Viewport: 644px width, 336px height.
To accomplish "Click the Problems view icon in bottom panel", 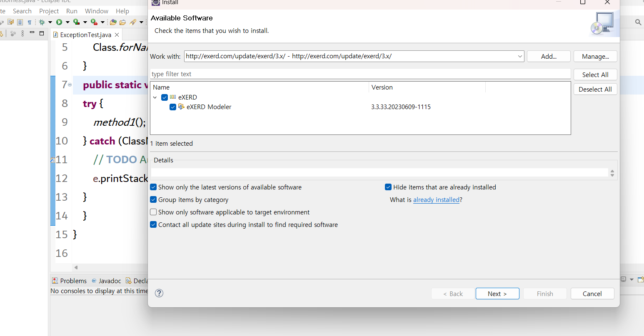I will pos(55,281).
